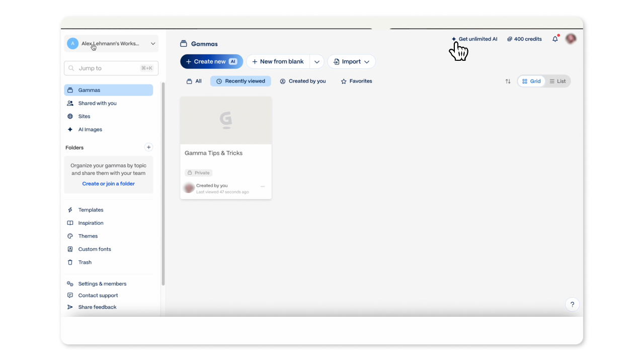The image size is (644, 362).
Task: Select Gammas in the sidebar
Action: pyautogui.click(x=109, y=90)
